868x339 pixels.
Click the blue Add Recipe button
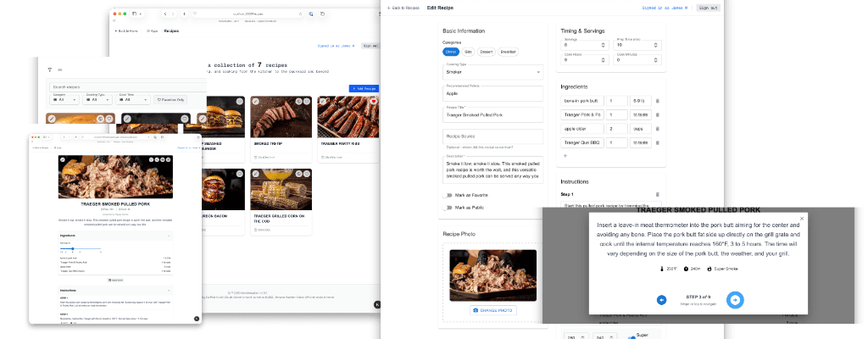364,89
